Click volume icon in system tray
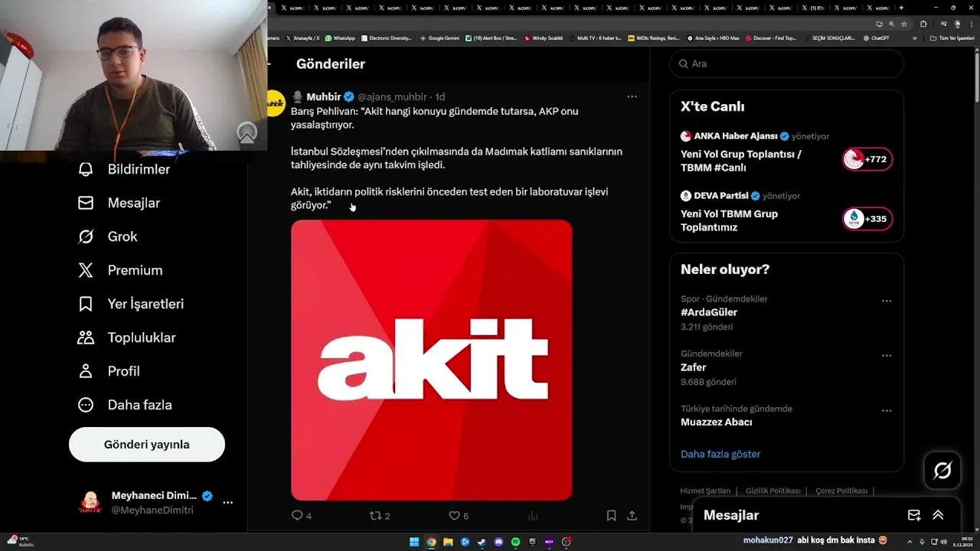Viewport: 980px width, 551px height. [943, 542]
